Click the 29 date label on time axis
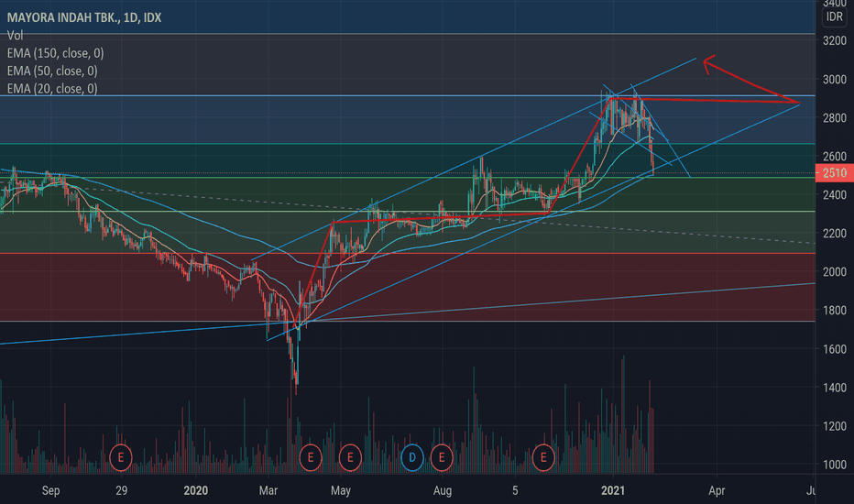Screen dimensions: 854x504 click(122, 490)
